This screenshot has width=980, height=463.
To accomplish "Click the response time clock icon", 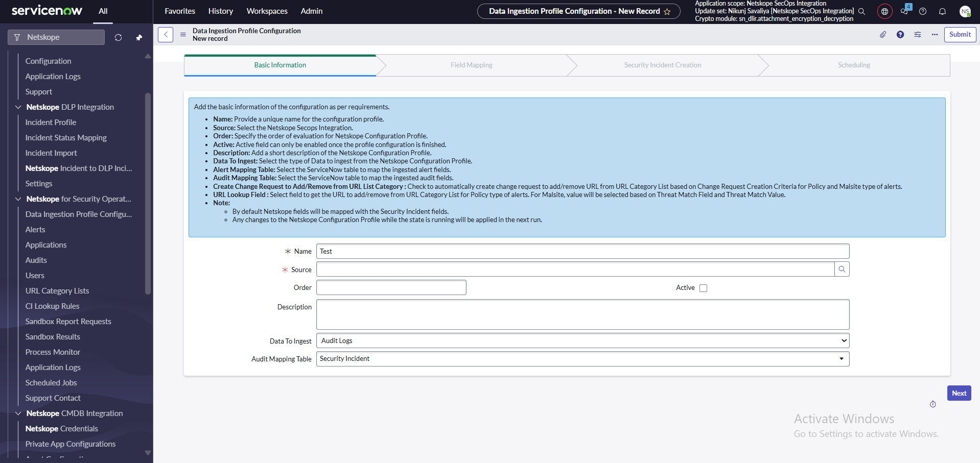I will 933,404.
